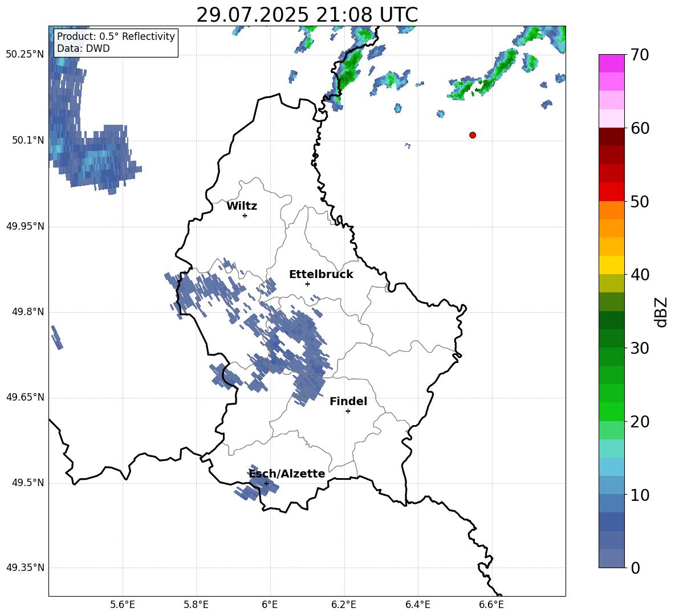This screenshot has height=616, width=675.
Task: Click the Ettelbruck station cross marker
Action: pos(307,284)
